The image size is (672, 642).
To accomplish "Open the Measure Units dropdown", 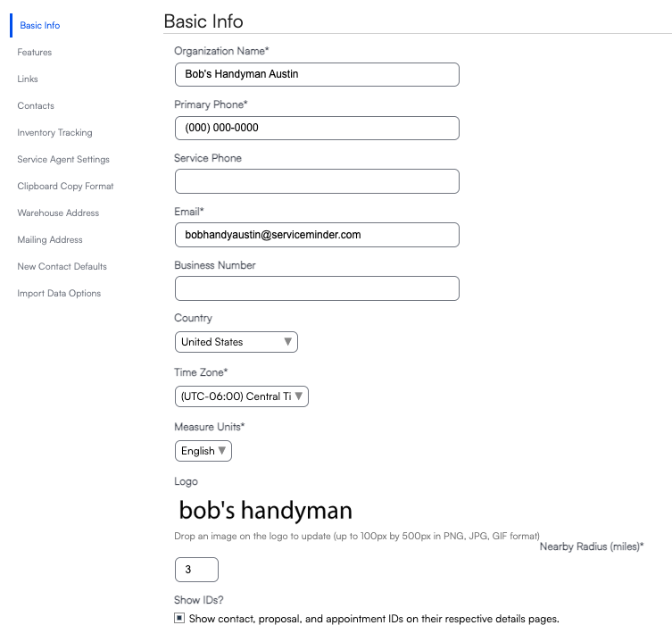I will click(203, 451).
